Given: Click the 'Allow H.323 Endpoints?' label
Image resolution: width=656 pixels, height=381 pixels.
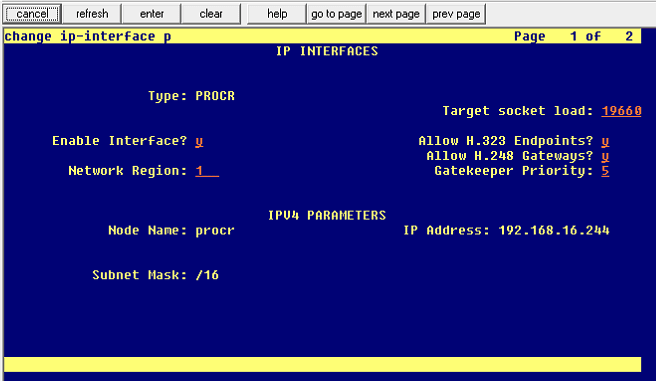Looking at the screenshot, I should (x=506, y=141).
